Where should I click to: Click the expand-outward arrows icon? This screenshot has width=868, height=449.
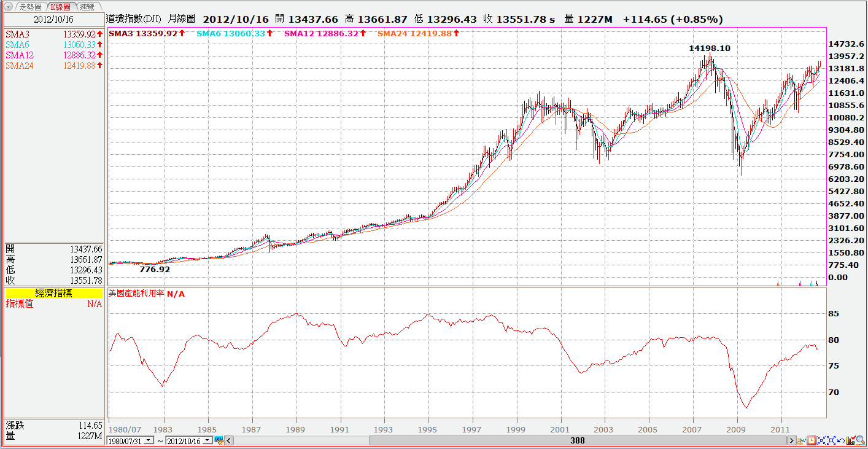831,440
